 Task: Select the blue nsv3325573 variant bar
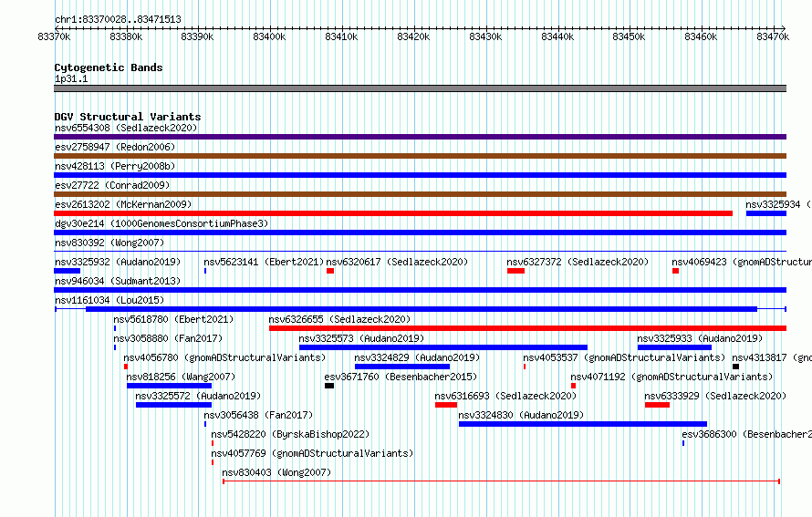tap(443, 347)
